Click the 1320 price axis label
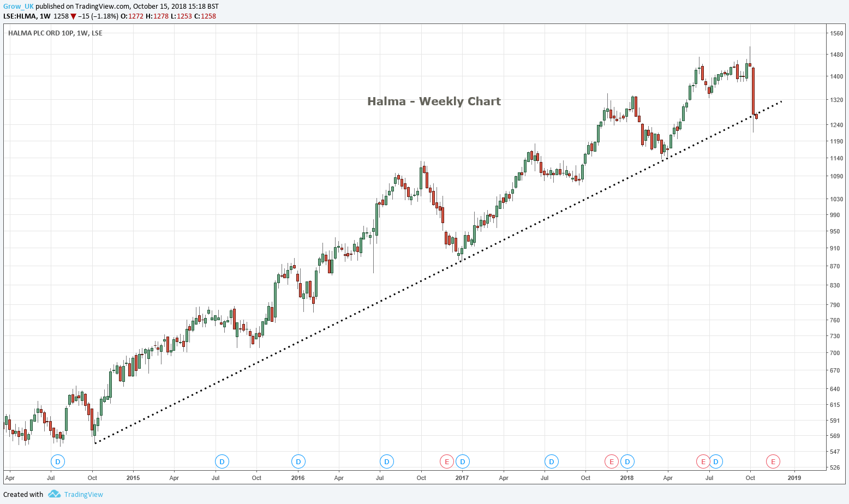 pos(836,100)
